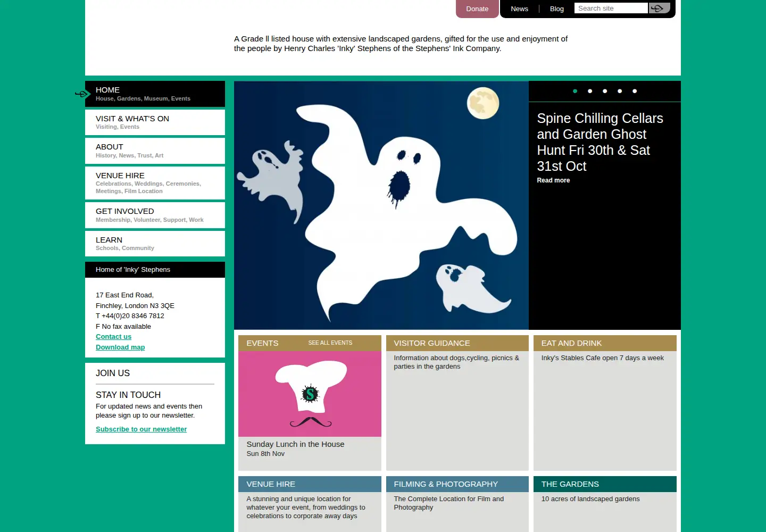Open the Learn menu item
Viewport: 766px width, 532px height.
tap(155, 244)
